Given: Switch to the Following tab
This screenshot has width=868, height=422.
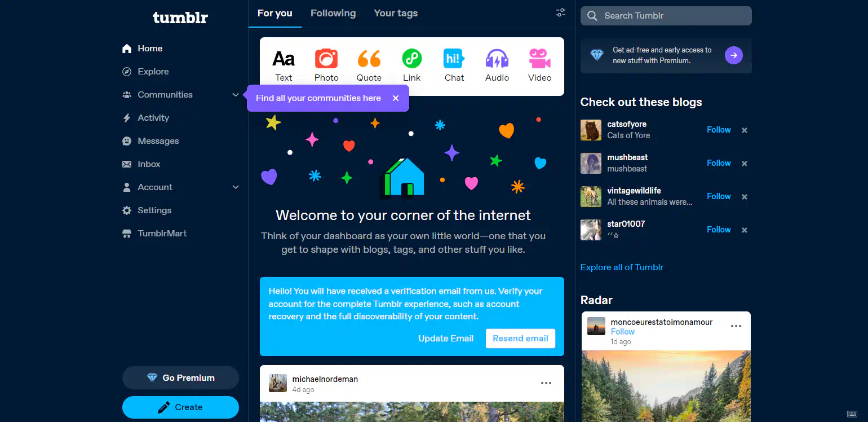Looking at the screenshot, I should 333,13.
